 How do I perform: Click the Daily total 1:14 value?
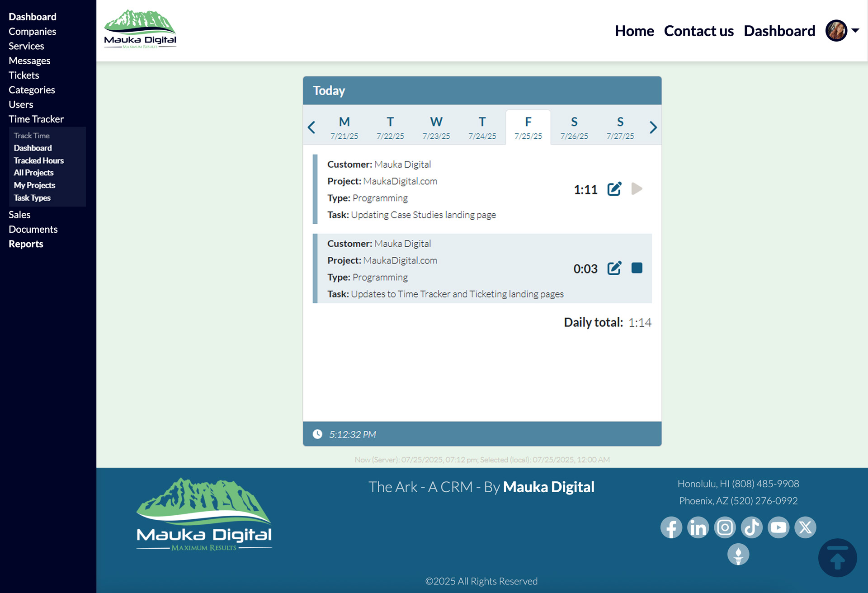pyautogui.click(x=640, y=322)
